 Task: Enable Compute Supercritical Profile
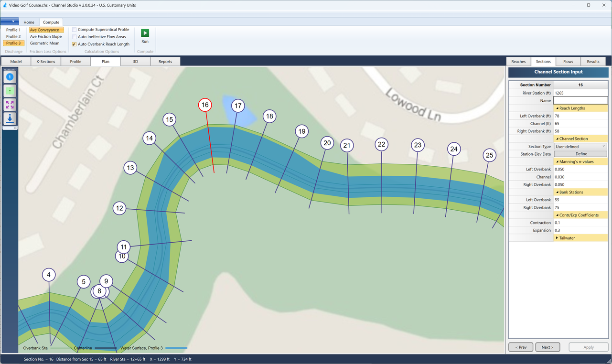[75, 29]
